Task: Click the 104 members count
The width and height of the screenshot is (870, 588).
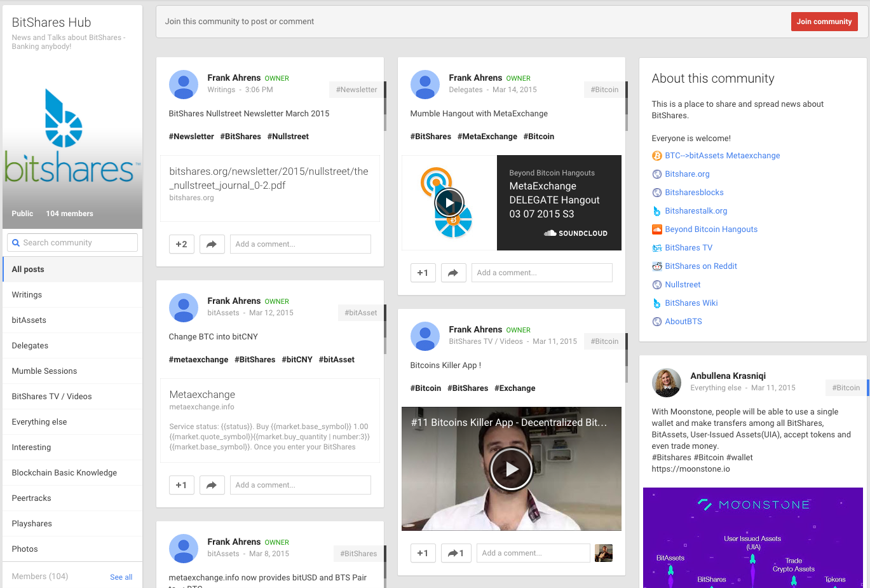Action: pyautogui.click(x=70, y=214)
